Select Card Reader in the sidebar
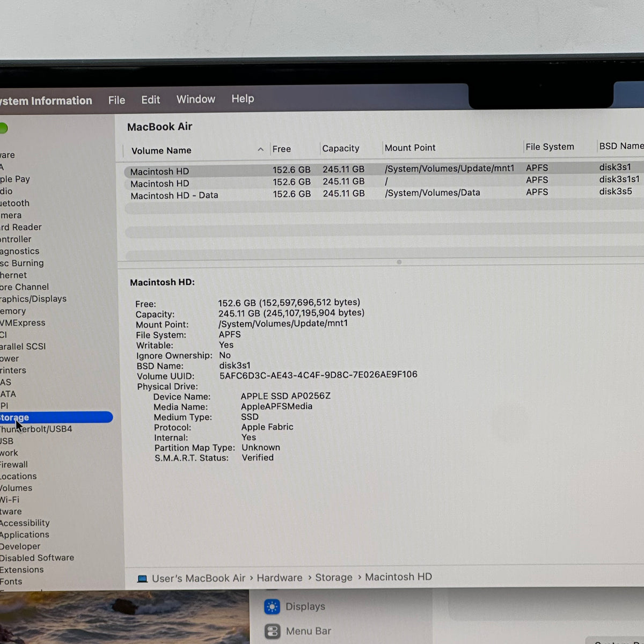The height and width of the screenshot is (644, 644). (x=21, y=228)
